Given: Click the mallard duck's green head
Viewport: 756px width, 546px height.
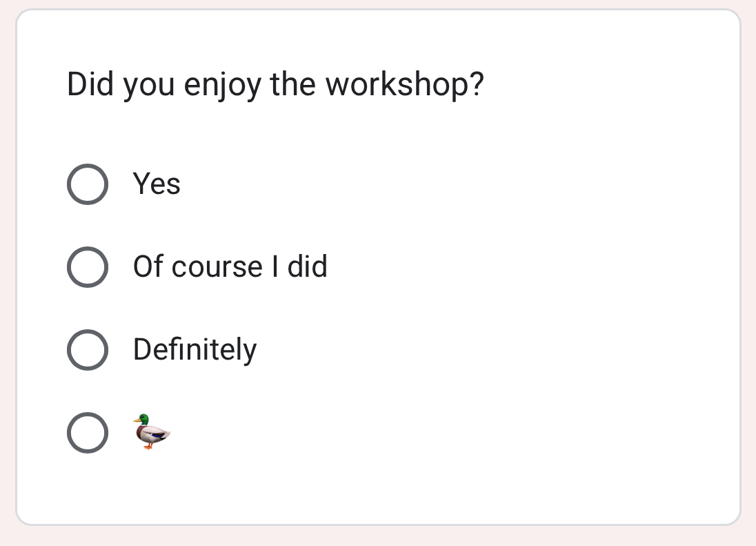Looking at the screenshot, I should [142, 419].
